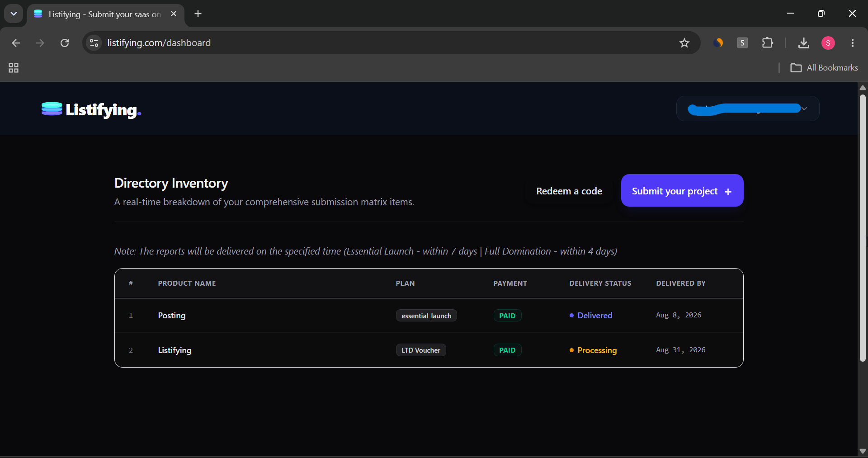Click Redeem a code
This screenshot has height=458, width=868.
click(569, 191)
